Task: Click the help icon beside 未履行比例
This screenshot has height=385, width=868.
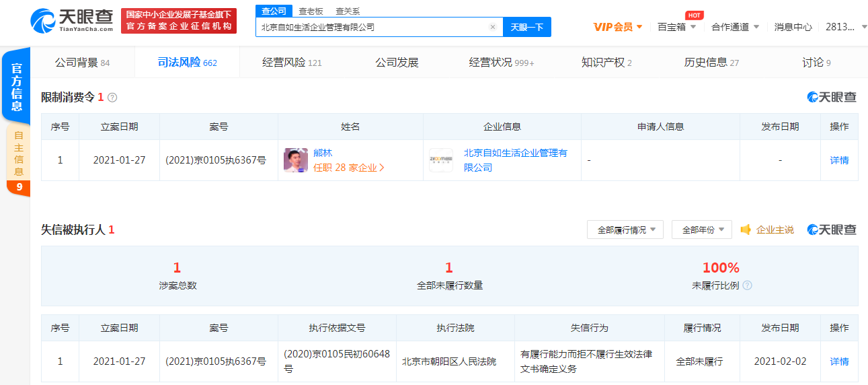Action: tap(747, 285)
